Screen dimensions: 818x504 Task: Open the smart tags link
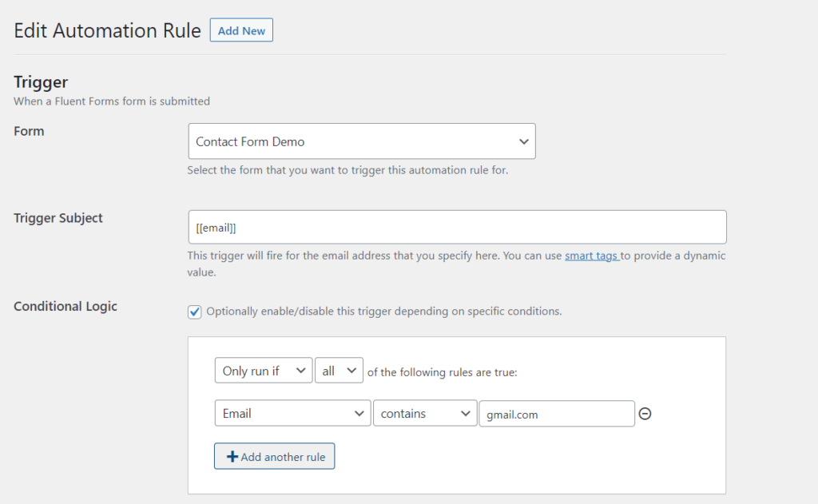591,255
